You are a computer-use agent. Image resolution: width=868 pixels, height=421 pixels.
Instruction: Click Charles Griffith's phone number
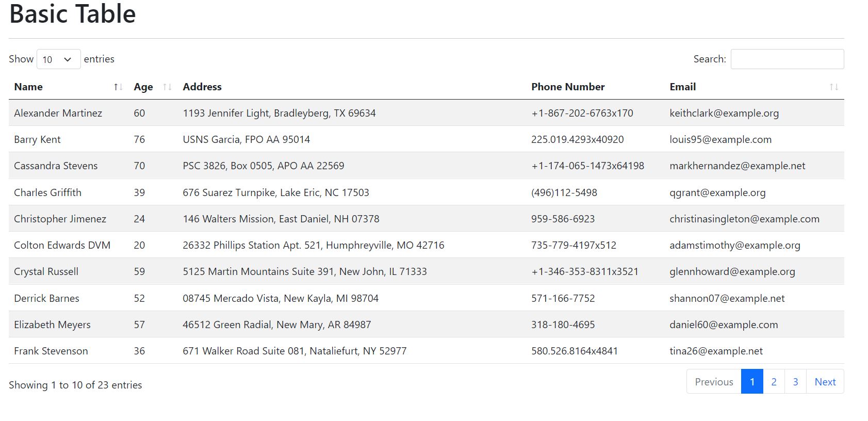tap(564, 192)
